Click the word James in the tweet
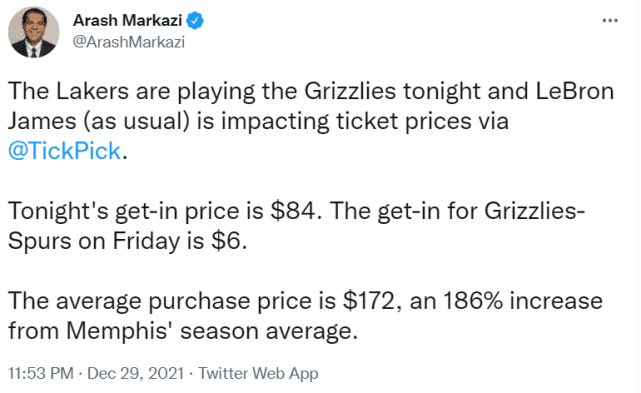The image size is (641, 393). pyautogui.click(x=42, y=121)
